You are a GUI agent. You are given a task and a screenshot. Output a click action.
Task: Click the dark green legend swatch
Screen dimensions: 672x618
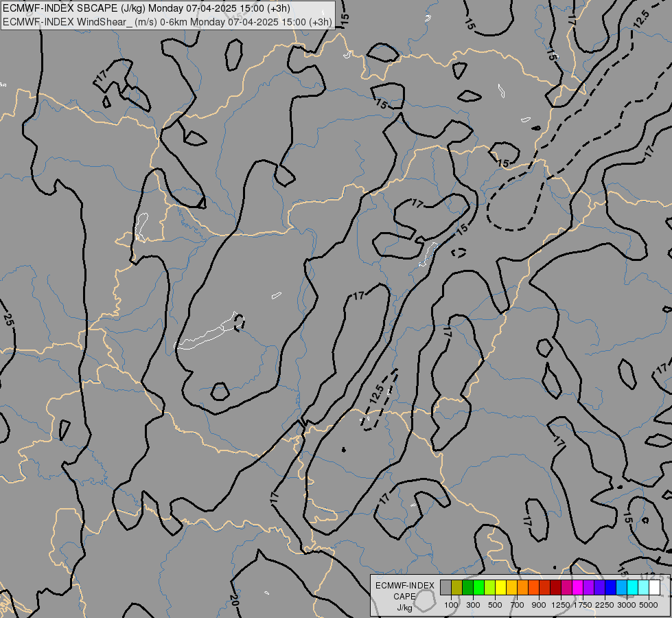[467, 588]
